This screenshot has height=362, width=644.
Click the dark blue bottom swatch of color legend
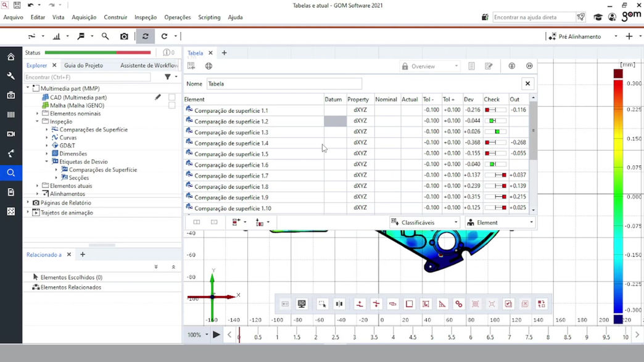tap(618, 319)
